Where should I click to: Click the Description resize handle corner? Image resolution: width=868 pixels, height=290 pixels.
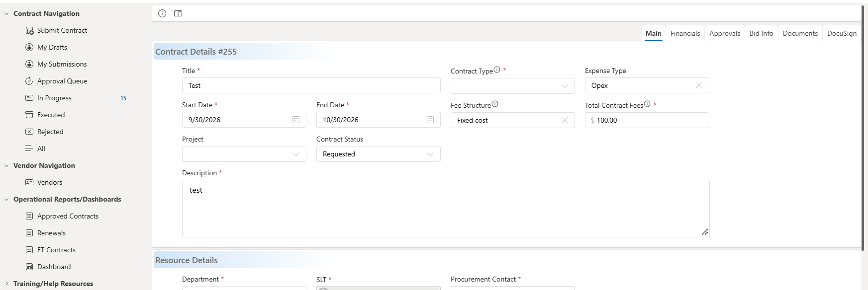click(705, 232)
